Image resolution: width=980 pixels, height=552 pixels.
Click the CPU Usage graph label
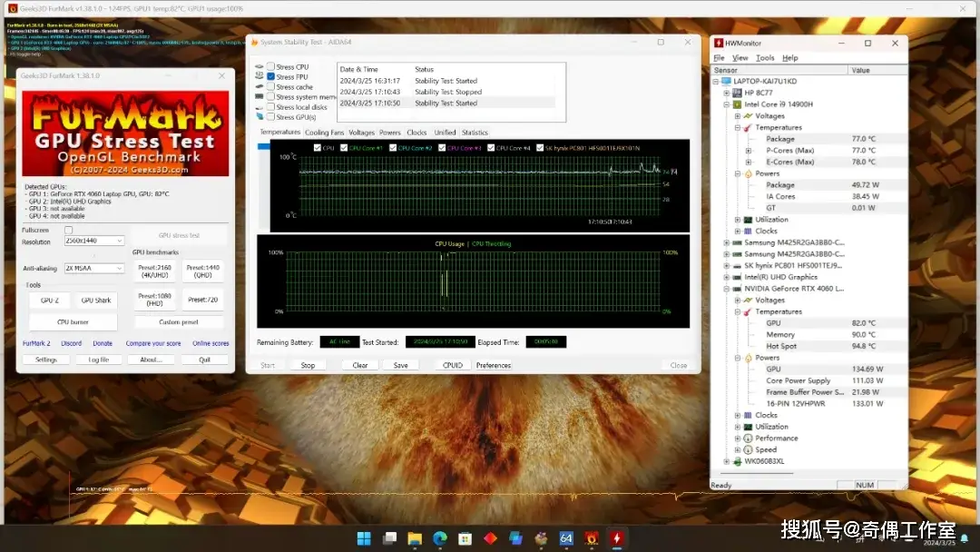click(x=449, y=244)
